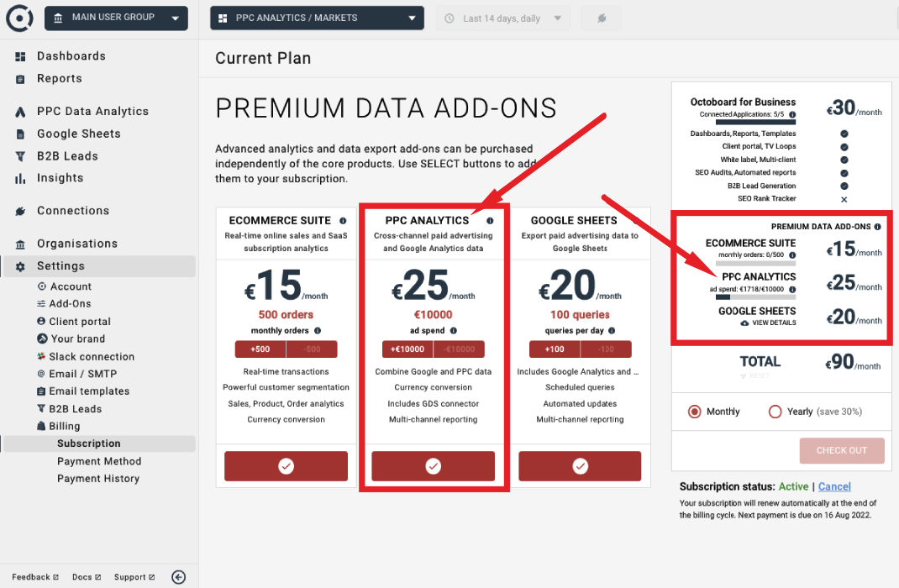The image size is (899, 588).
Task: Show Connected Applications info tooltip
Action: (792, 114)
